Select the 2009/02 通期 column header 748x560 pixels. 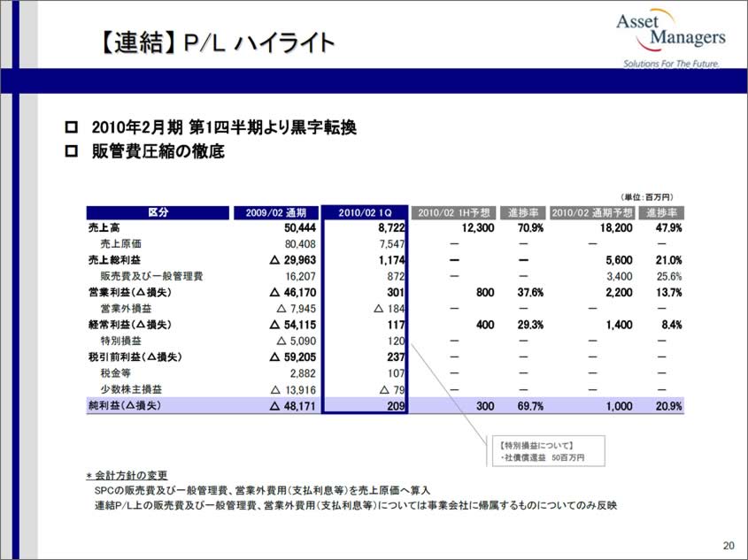click(275, 212)
